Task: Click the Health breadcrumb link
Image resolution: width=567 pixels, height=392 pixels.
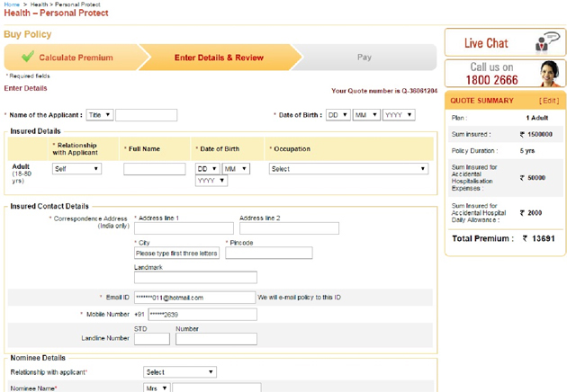Action: click(x=39, y=4)
